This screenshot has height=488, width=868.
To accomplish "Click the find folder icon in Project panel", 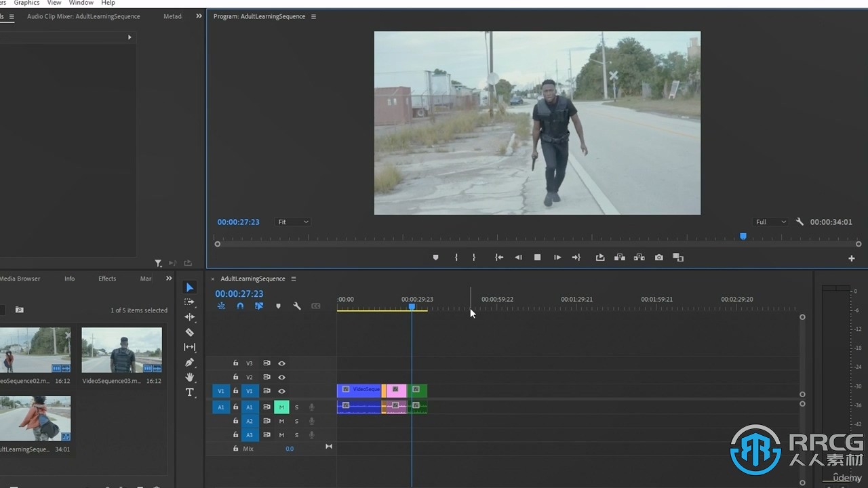I will coord(19,310).
